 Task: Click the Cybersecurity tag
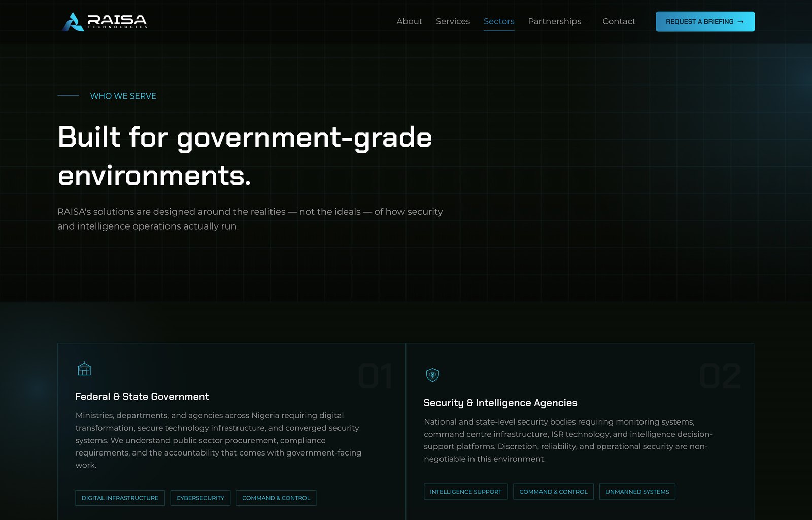pos(200,498)
